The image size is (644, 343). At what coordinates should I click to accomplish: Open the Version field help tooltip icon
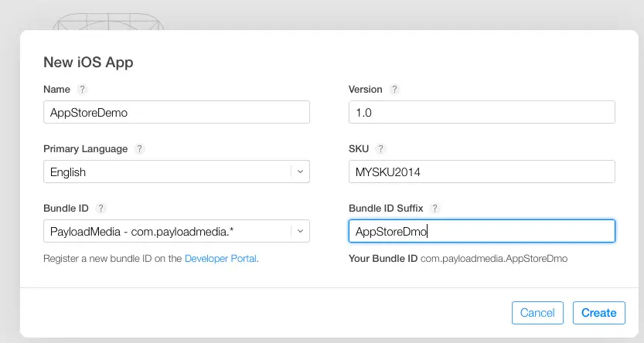pyautogui.click(x=394, y=90)
